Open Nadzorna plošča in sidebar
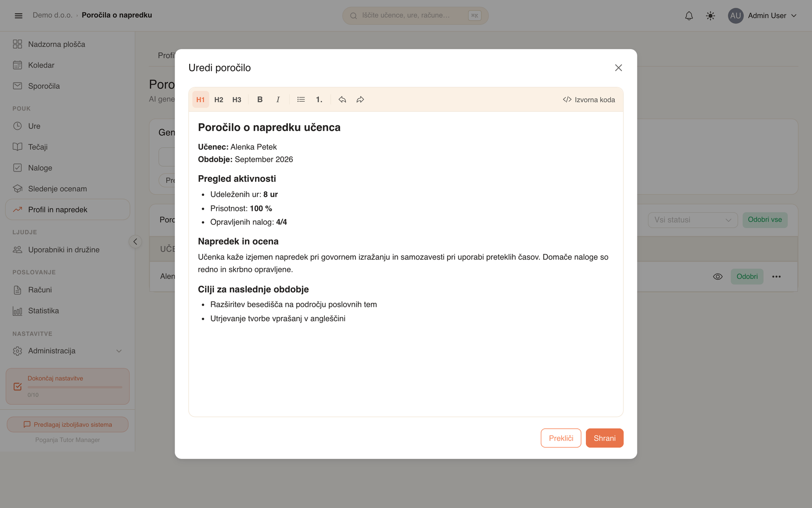 (x=67, y=44)
